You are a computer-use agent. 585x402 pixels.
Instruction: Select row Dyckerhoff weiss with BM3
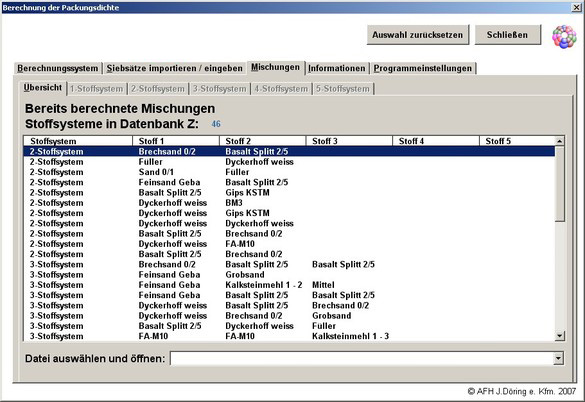[x=289, y=203]
